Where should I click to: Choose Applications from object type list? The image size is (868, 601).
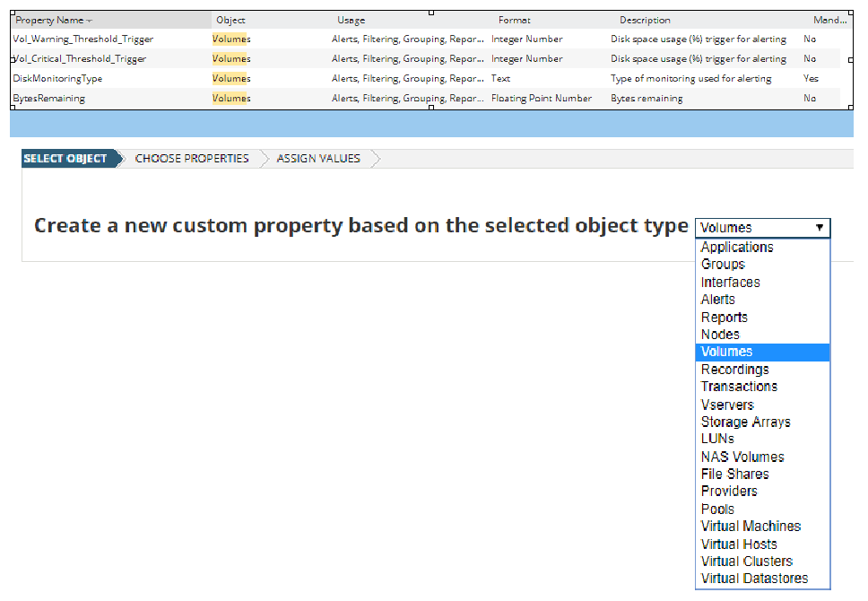coord(762,247)
